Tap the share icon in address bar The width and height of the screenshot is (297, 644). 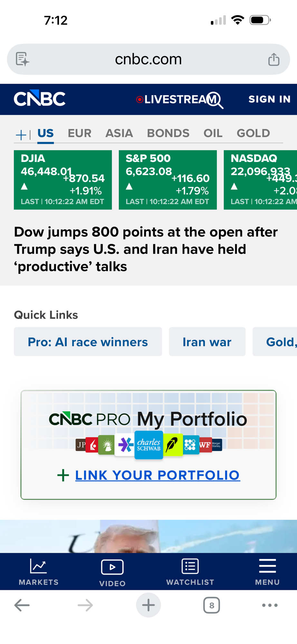tap(274, 60)
